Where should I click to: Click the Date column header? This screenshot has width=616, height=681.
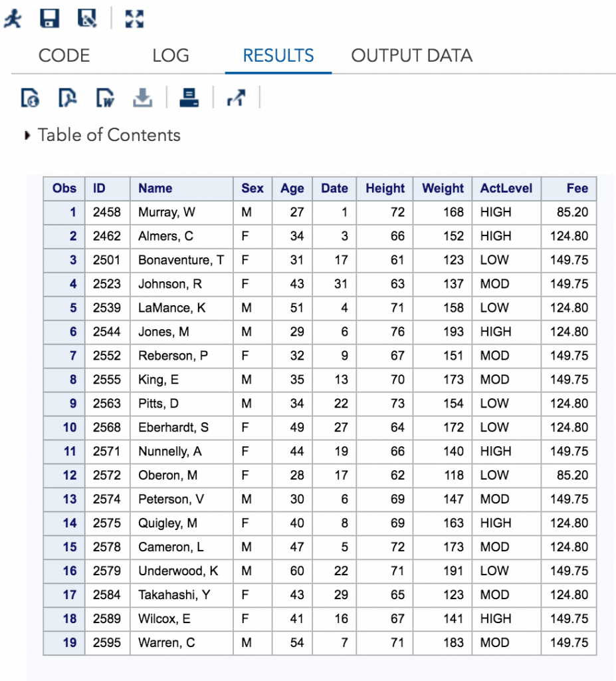click(x=334, y=188)
